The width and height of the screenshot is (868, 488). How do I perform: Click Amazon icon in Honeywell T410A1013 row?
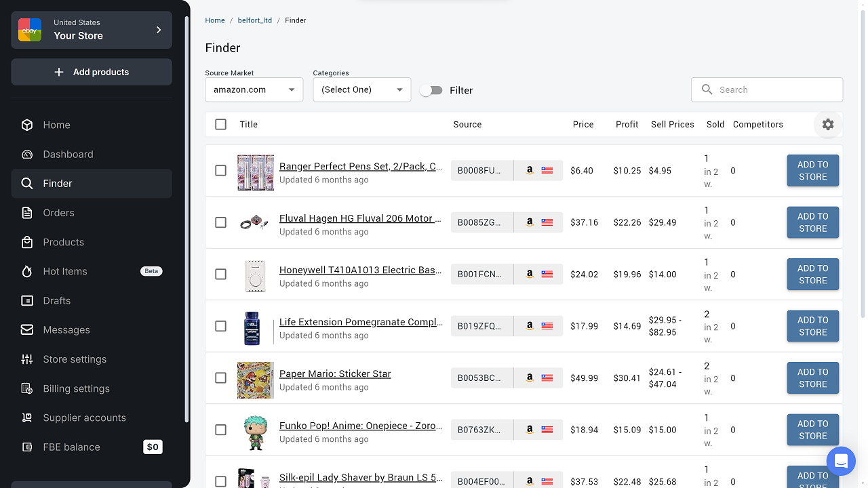530,274
